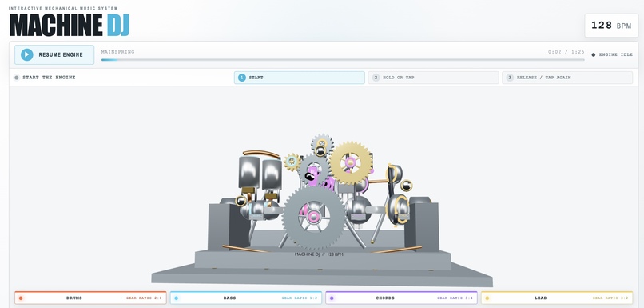Click the yellow dot on Lead
644x308 pixels.
[x=487, y=298]
